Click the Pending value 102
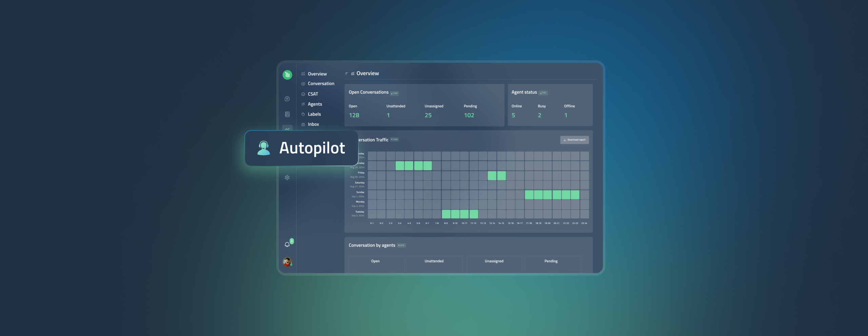Screen dimensions: 868x336 click(x=469, y=115)
